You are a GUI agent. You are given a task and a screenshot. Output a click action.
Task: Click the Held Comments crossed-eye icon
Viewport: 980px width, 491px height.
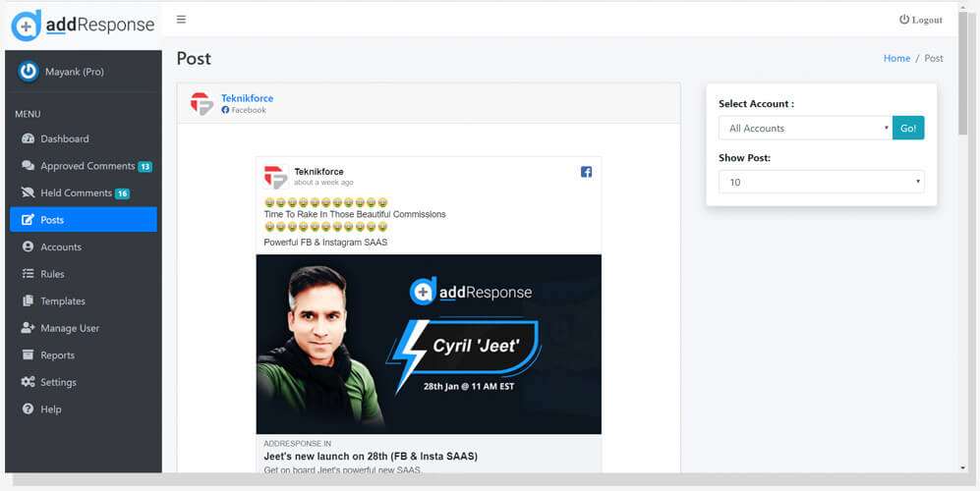pos(29,192)
